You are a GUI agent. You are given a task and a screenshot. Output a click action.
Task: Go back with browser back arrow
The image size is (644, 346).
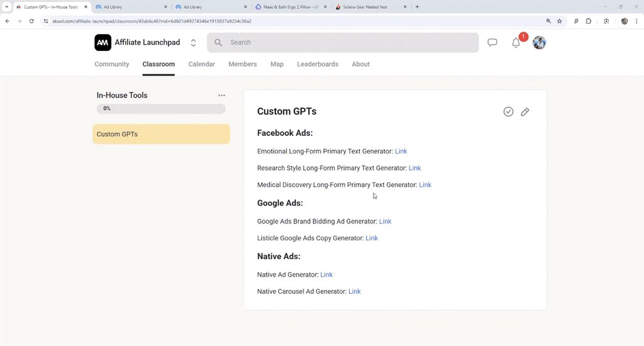pyautogui.click(x=8, y=21)
